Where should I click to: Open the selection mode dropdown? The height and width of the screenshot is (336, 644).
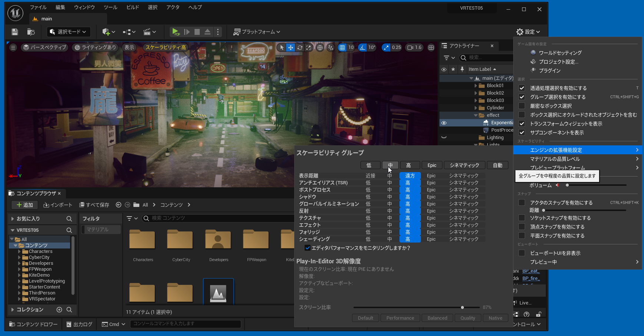tap(69, 32)
